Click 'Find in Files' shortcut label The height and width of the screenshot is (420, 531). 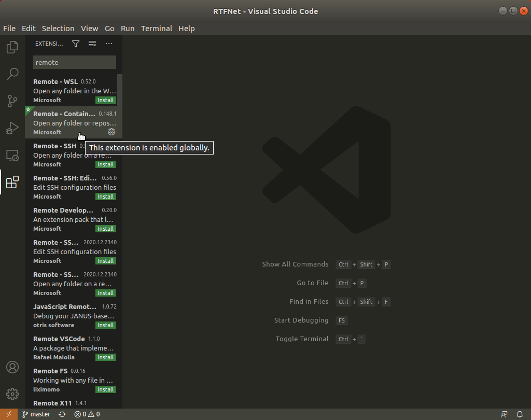309,301
